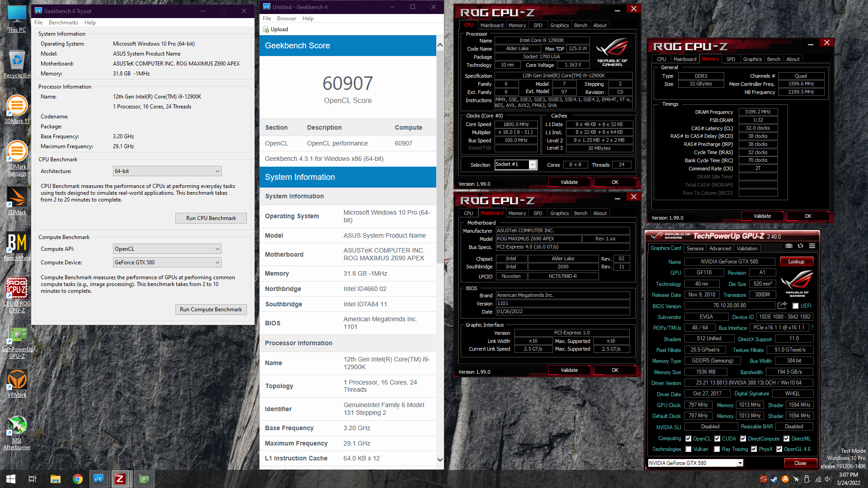This screenshot has height=488, width=868.
Task: Click the GPU-Z BIOS Version field
Action: point(730,306)
